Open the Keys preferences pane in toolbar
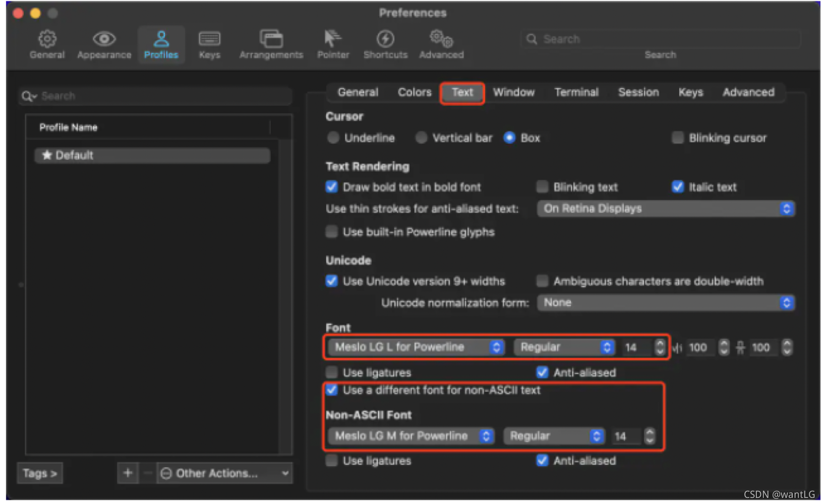This screenshot has width=823, height=504. [209, 44]
